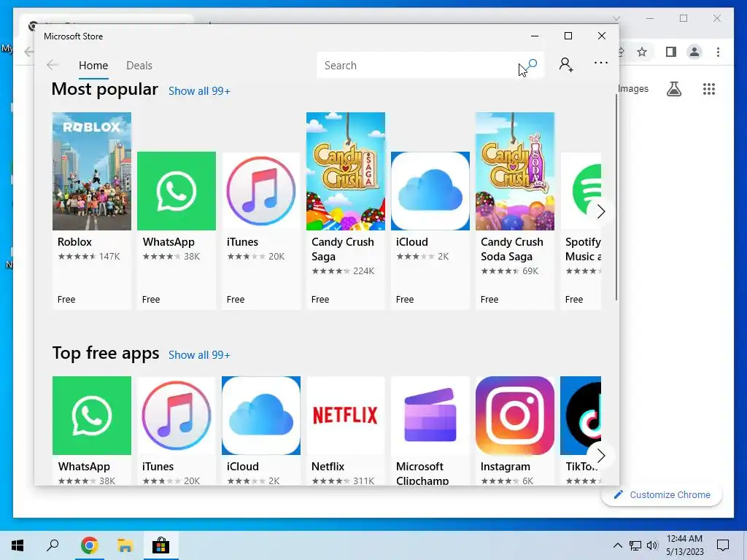Click the Candy Crush Saga title text
This screenshot has width=747, height=560.
pyautogui.click(x=343, y=249)
